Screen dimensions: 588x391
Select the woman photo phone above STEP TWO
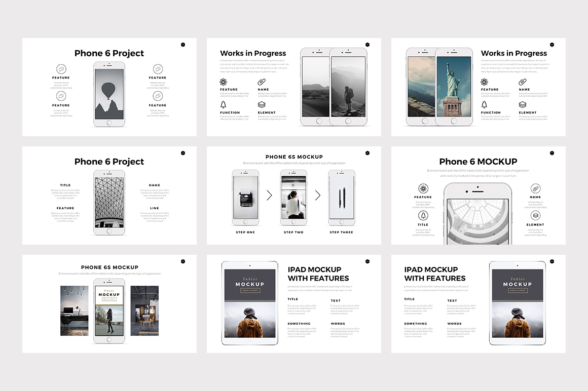pyautogui.click(x=293, y=198)
